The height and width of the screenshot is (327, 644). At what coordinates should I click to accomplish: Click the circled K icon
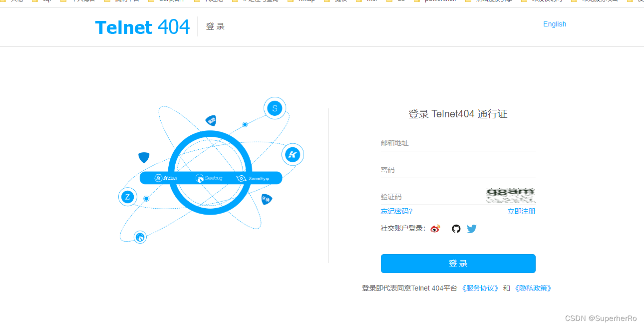293,154
